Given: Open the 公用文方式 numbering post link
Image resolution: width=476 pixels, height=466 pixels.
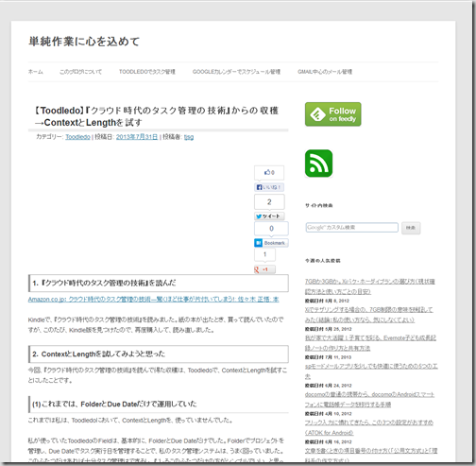Looking at the screenshot, I should click(x=371, y=456).
